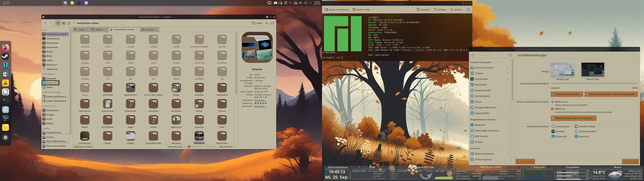Viewport: 644px width, 181px height.
Task: Switch Dolphin to compact view mode
Action: 64,23
